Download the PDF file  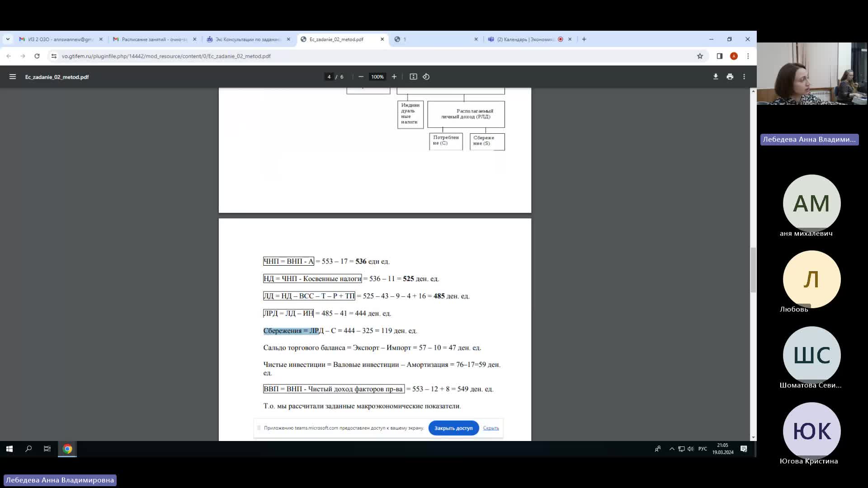716,77
